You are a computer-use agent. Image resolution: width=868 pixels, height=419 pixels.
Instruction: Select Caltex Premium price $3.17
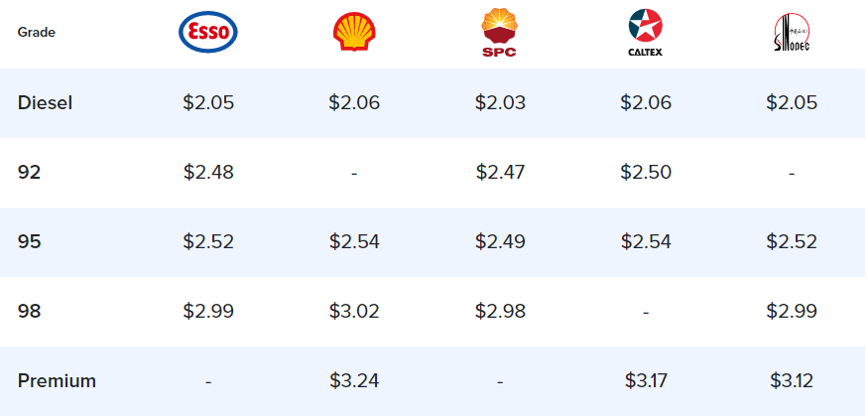pyautogui.click(x=646, y=380)
